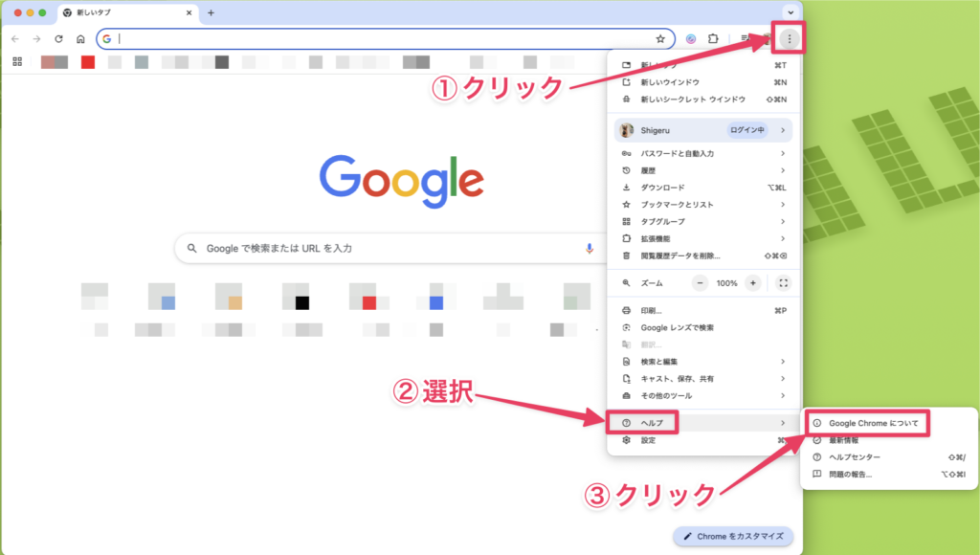Decrease zoom with the minus button
Viewport: 980px width, 555px height.
(700, 283)
